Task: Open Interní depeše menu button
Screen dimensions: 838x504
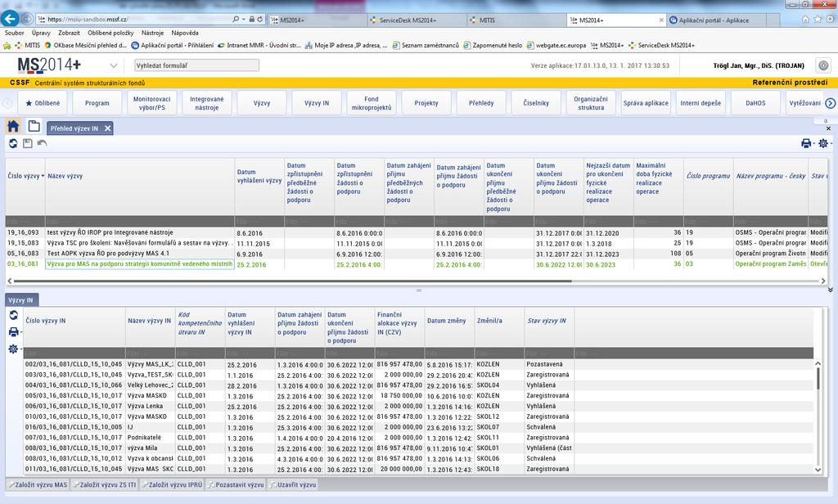Action: pos(701,103)
